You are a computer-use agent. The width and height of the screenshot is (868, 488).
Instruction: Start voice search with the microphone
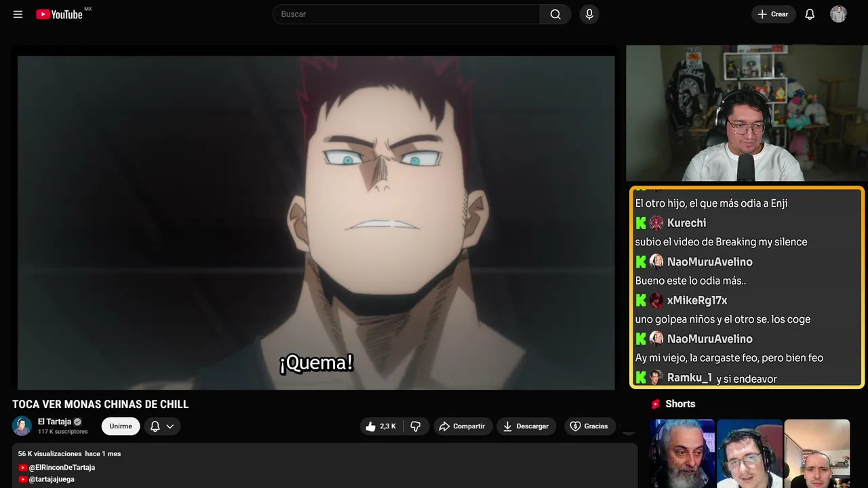point(589,14)
